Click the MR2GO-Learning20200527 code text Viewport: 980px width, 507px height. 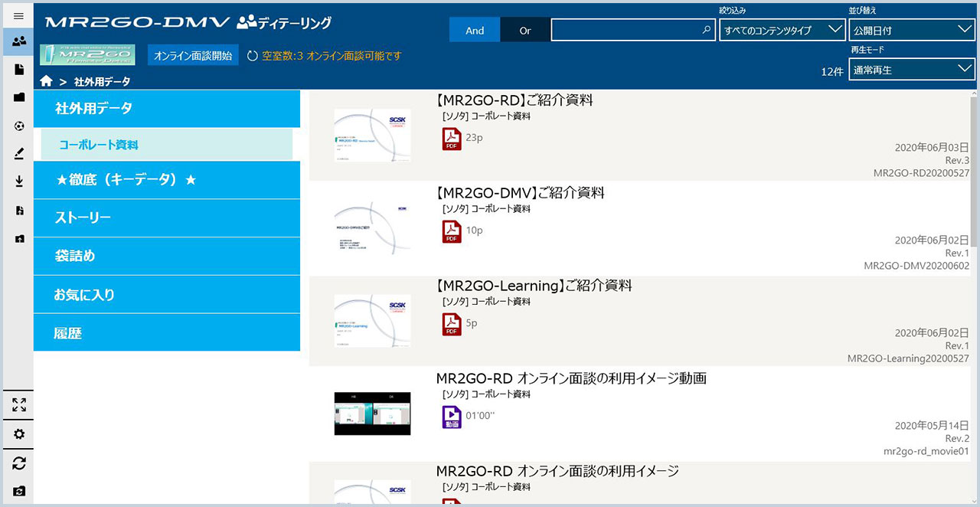(908, 358)
